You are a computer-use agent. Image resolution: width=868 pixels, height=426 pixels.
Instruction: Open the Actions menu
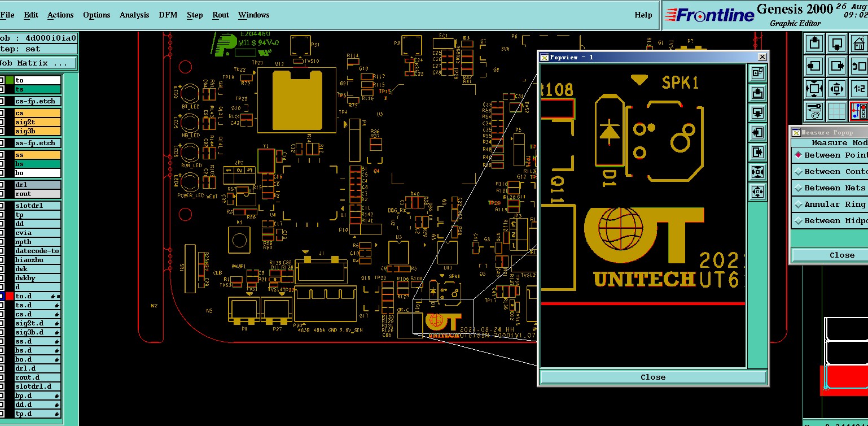pyautogui.click(x=60, y=15)
